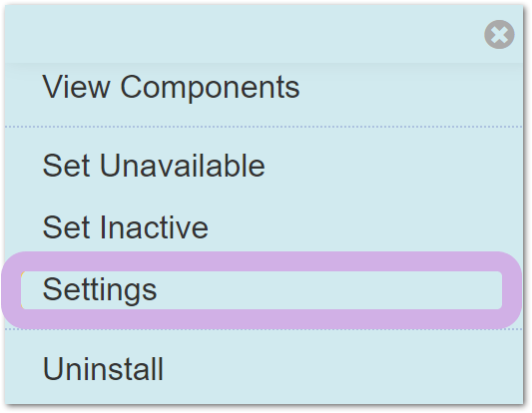The height and width of the screenshot is (413, 532).
Task: Choose the Uninstall option
Action: pyautogui.click(x=103, y=369)
